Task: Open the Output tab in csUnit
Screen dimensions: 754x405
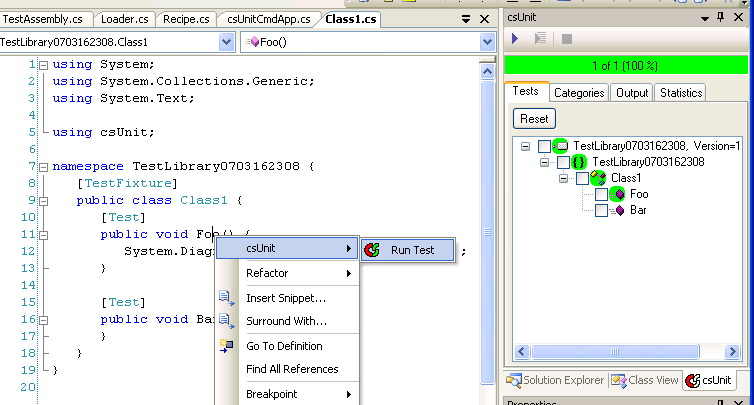Action: (632, 93)
